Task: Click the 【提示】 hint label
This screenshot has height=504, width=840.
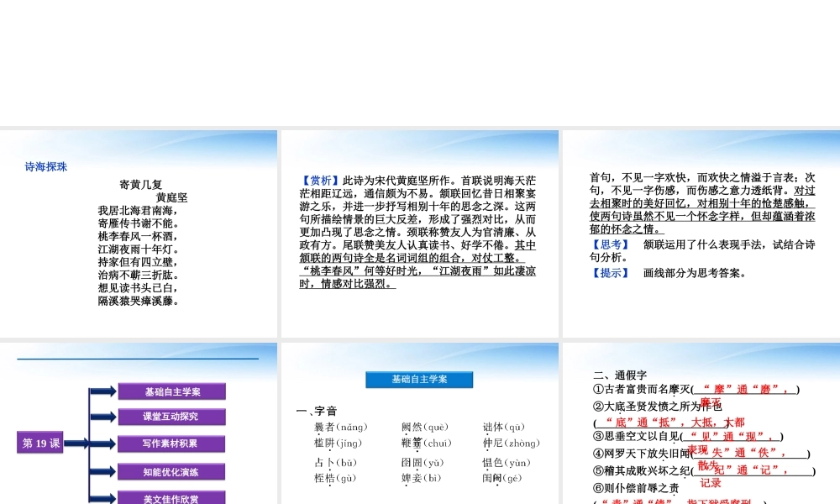Action: [x=609, y=273]
